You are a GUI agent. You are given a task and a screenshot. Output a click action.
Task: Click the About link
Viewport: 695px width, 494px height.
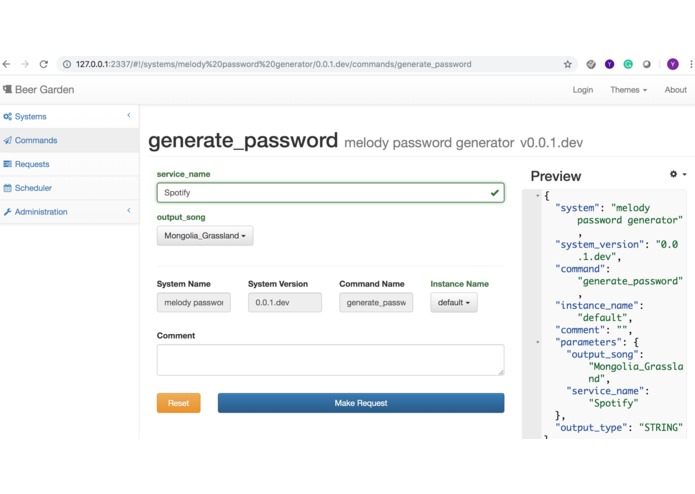coord(675,90)
